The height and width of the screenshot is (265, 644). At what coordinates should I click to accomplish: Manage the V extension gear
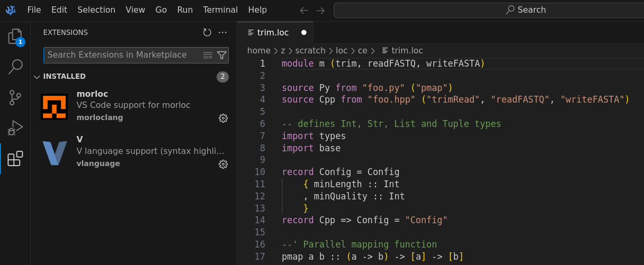point(223,164)
